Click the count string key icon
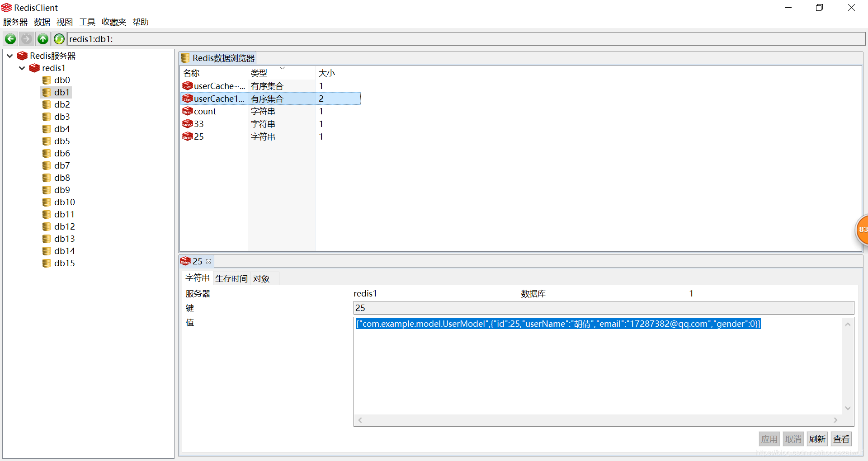 tap(187, 111)
